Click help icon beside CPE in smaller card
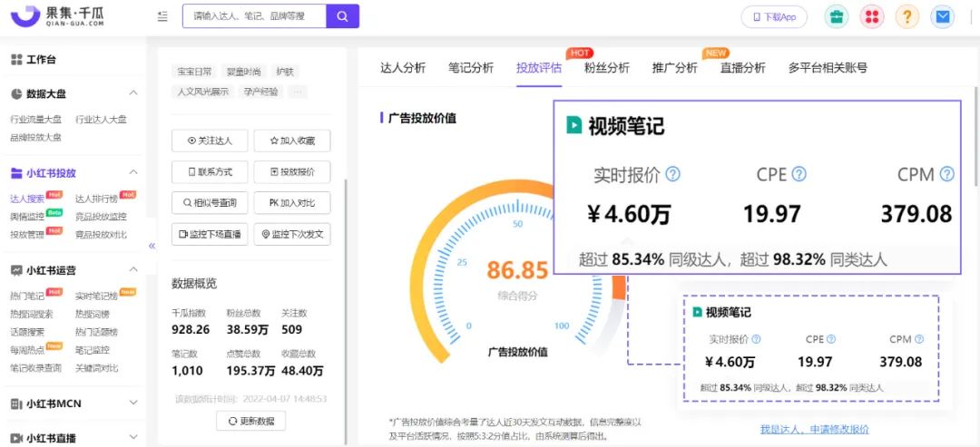Screen dimensions: 980x447 [830, 340]
